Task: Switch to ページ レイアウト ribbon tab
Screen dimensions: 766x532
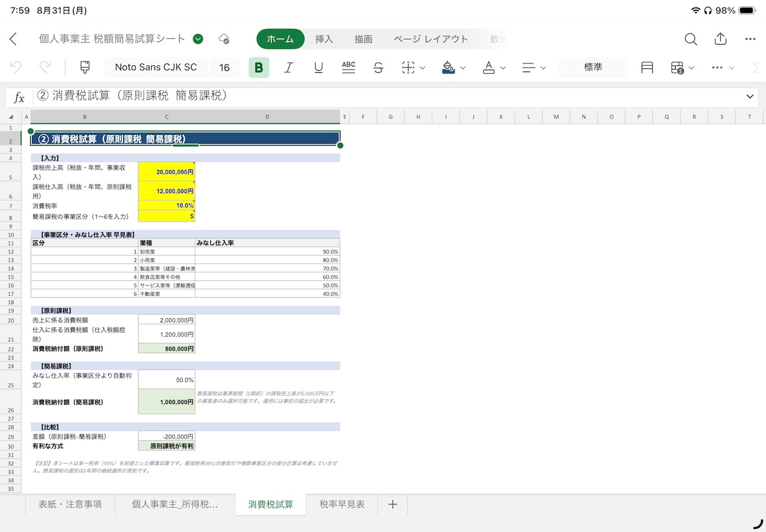Action: pos(431,39)
